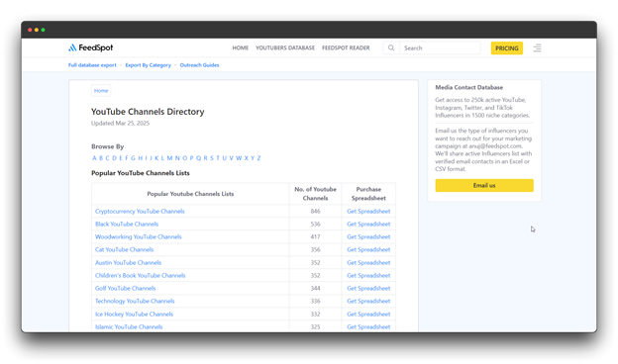Get Spreadsheet for Austin row
Viewport: 618px width, 364px height.
click(x=368, y=263)
